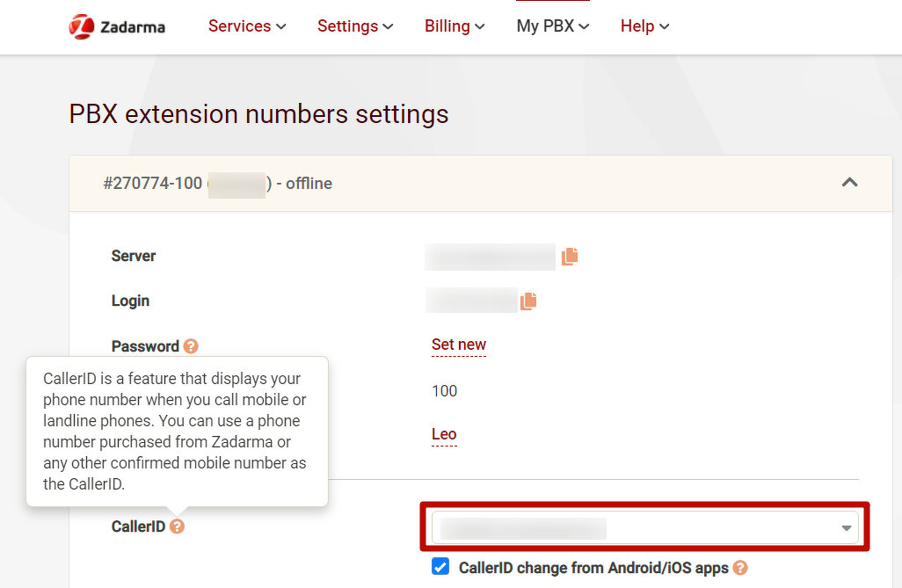Copy the Server address with copy icon
This screenshot has height=588, width=902.
[570, 256]
